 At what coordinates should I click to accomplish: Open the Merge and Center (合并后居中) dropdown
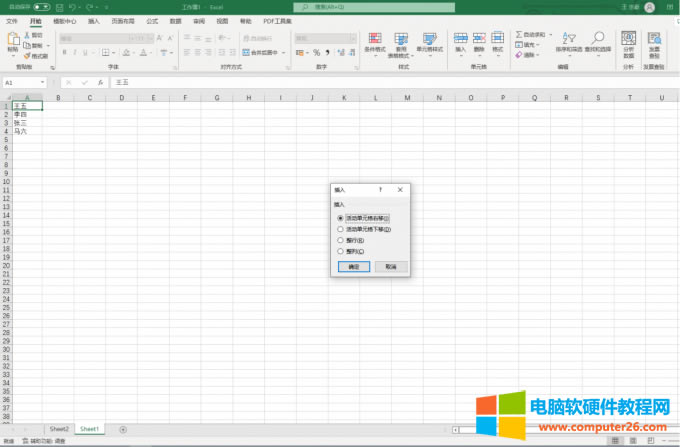pyautogui.click(x=287, y=52)
